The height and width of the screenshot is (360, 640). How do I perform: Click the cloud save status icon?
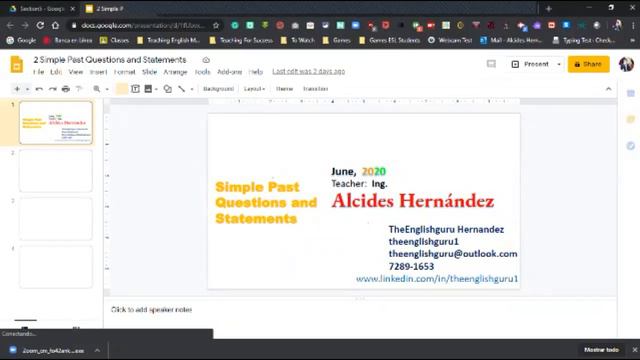point(206,60)
